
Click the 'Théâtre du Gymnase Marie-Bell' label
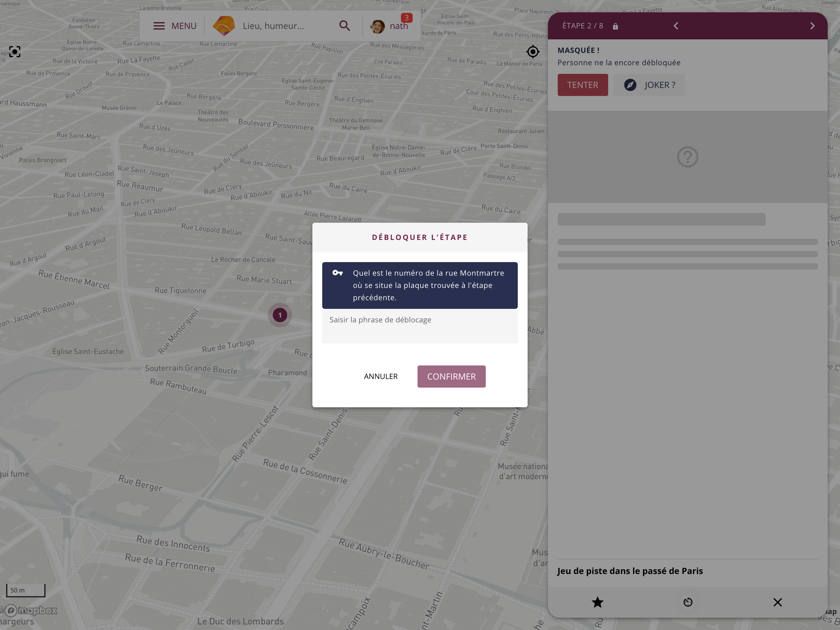click(x=356, y=124)
